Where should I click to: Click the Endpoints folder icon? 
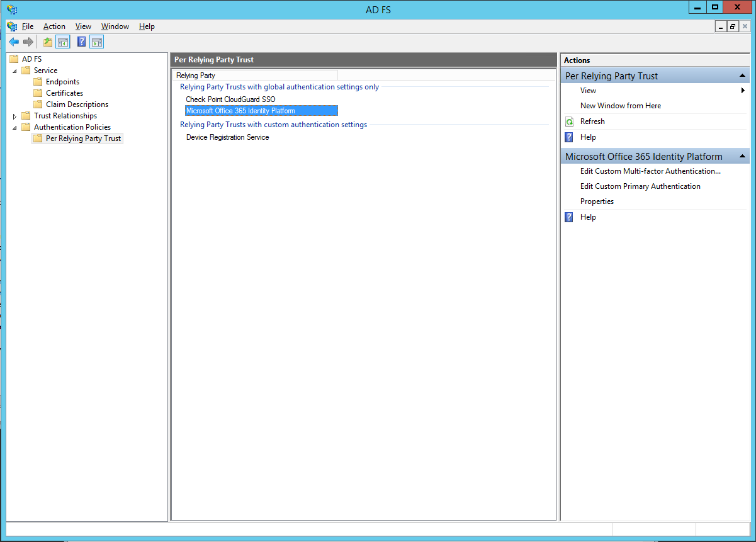pos(38,82)
